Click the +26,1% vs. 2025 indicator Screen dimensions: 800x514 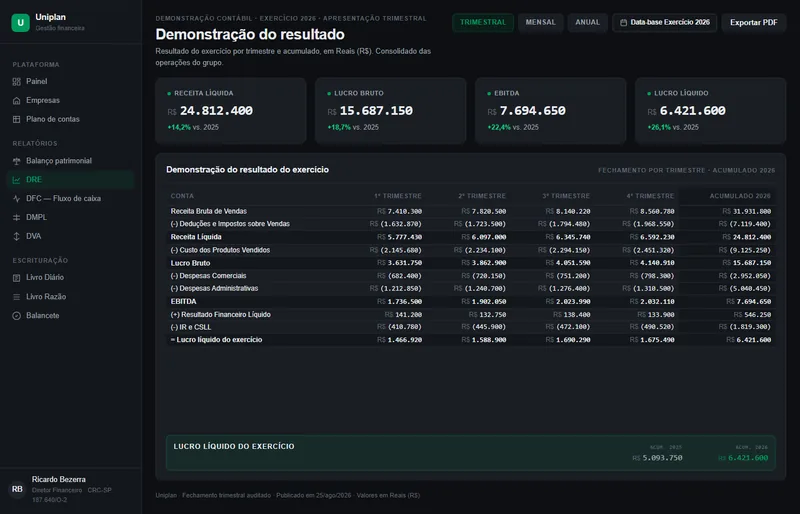pos(673,127)
